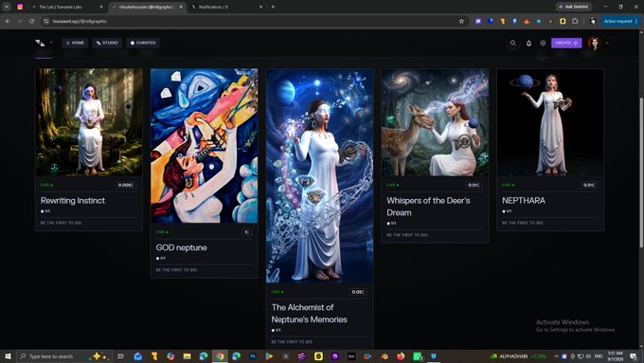Bookmark this page with the star icon
Image resolution: width=644 pixels, height=363 pixels.
[461, 21]
